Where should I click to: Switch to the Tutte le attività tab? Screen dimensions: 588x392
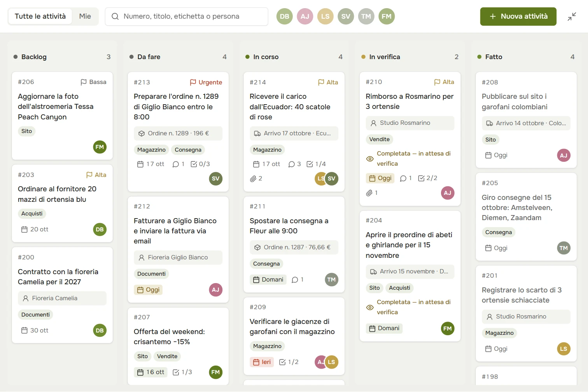point(40,16)
